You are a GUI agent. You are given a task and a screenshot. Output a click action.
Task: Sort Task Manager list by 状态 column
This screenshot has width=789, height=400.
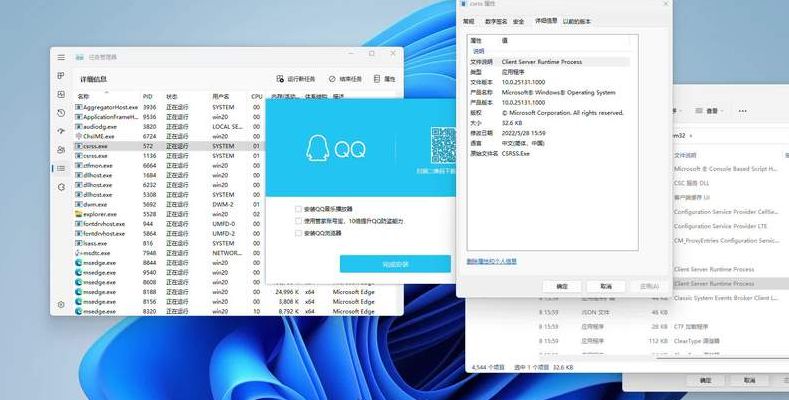[172, 96]
